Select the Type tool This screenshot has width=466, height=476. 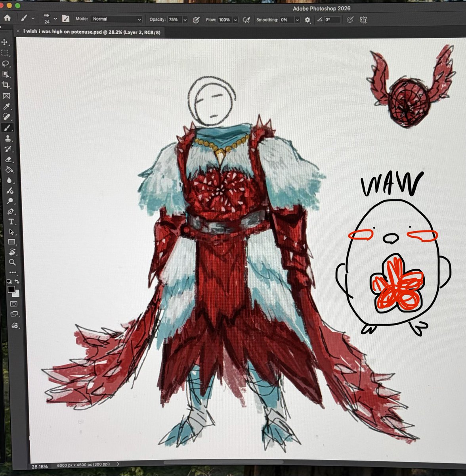11,221
